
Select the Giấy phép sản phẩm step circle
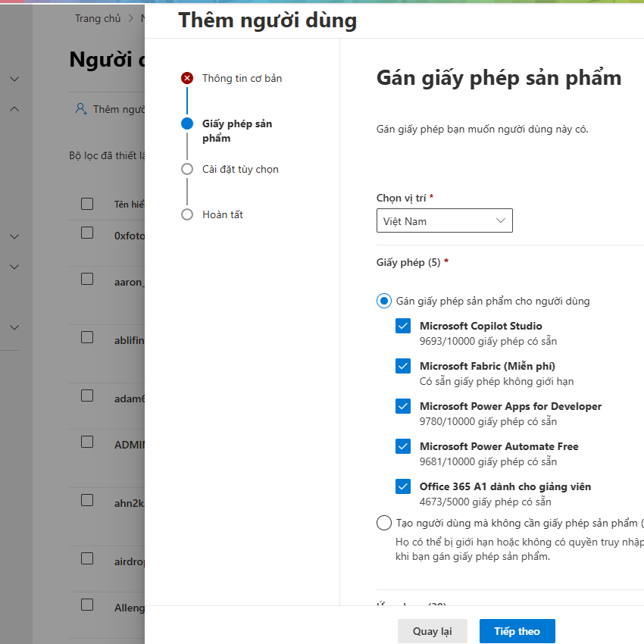pyautogui.click(x=187, y=123)
